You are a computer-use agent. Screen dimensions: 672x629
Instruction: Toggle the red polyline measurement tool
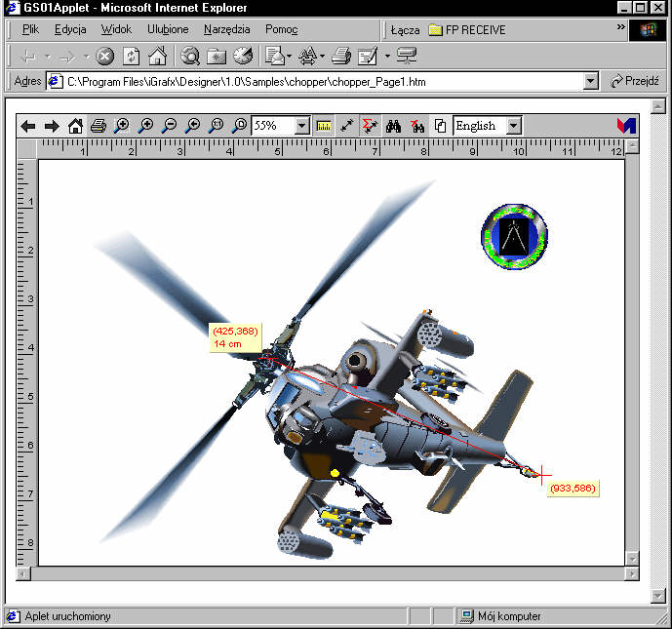click(x=370, y=126)
